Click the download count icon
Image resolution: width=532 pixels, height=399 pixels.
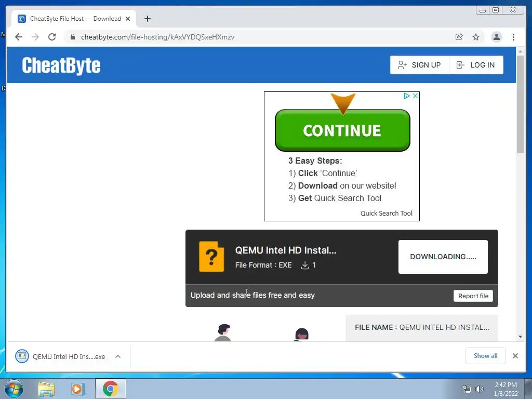[304, 265]
